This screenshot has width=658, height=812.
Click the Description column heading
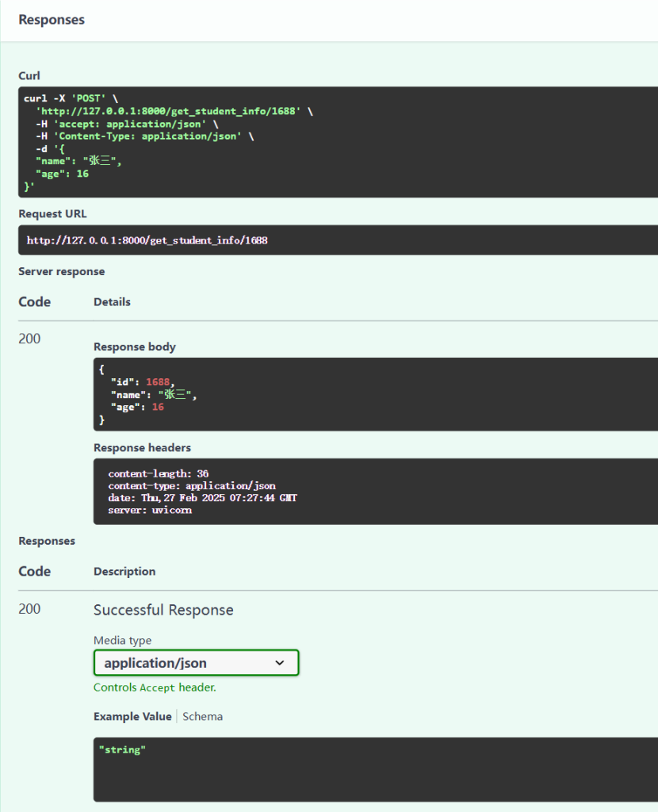(x=124, y=571)
